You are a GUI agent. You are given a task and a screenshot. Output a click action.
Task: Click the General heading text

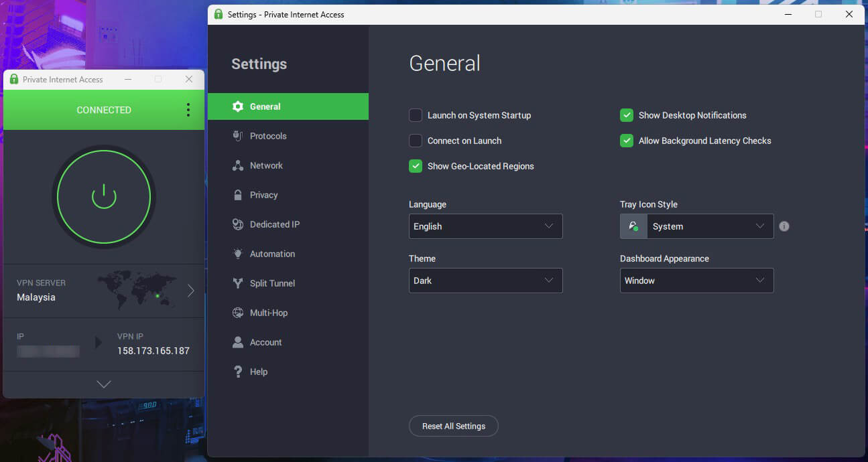[445, 64]
